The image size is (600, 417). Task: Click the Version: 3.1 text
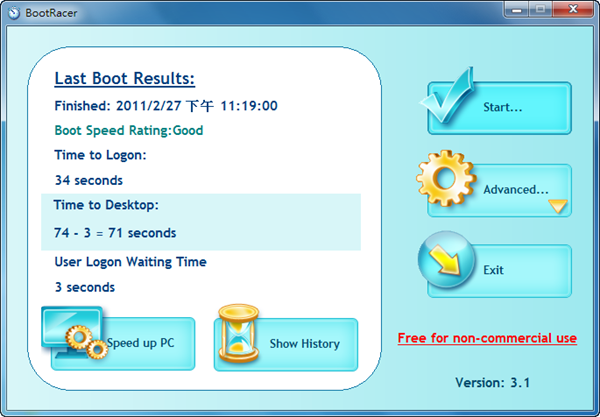tap(492, 382)
